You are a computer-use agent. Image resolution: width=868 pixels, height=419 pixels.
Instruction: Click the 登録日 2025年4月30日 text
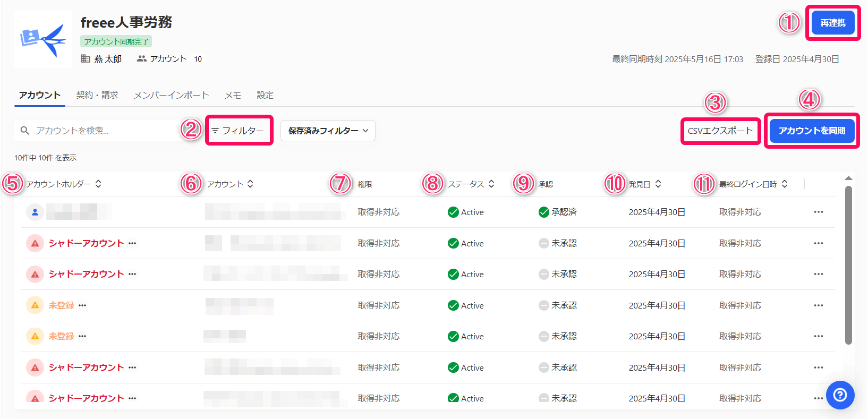797,59
